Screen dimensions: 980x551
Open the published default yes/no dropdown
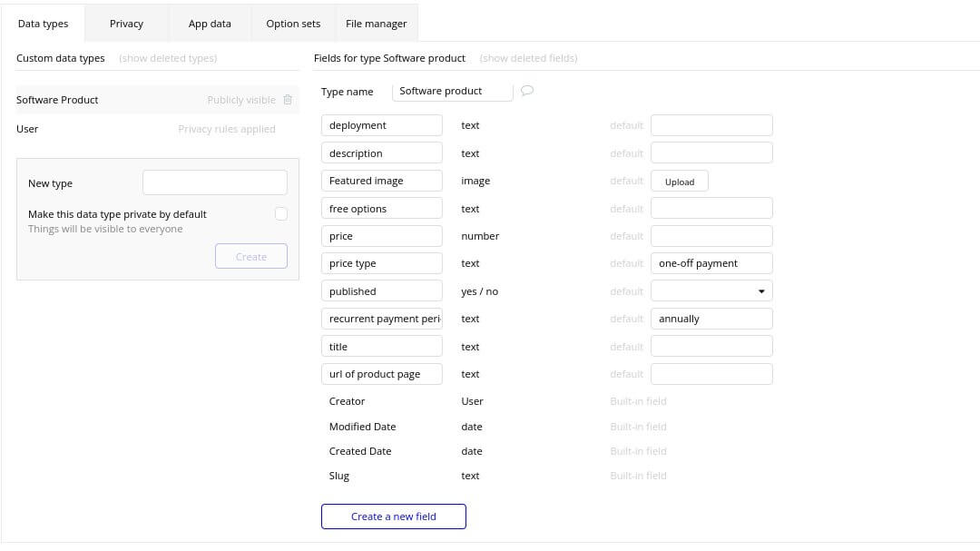711,291
